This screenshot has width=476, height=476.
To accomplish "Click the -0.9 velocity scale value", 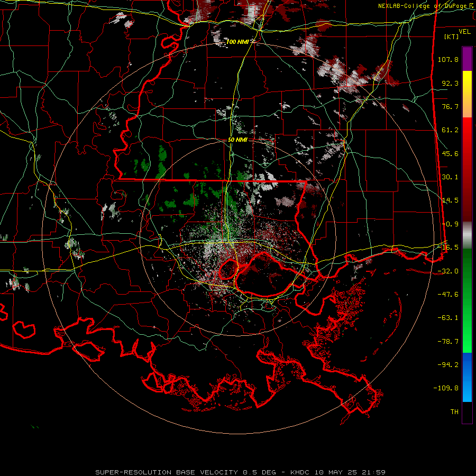I will (450, 224).
